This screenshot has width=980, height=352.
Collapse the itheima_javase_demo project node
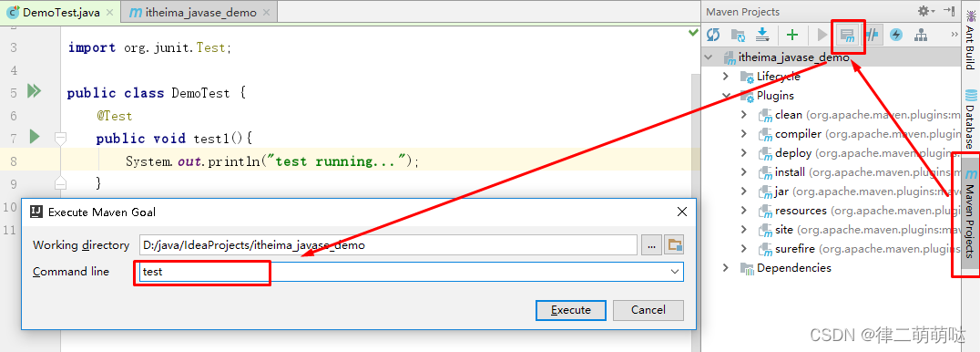click(x=709, y=57)
